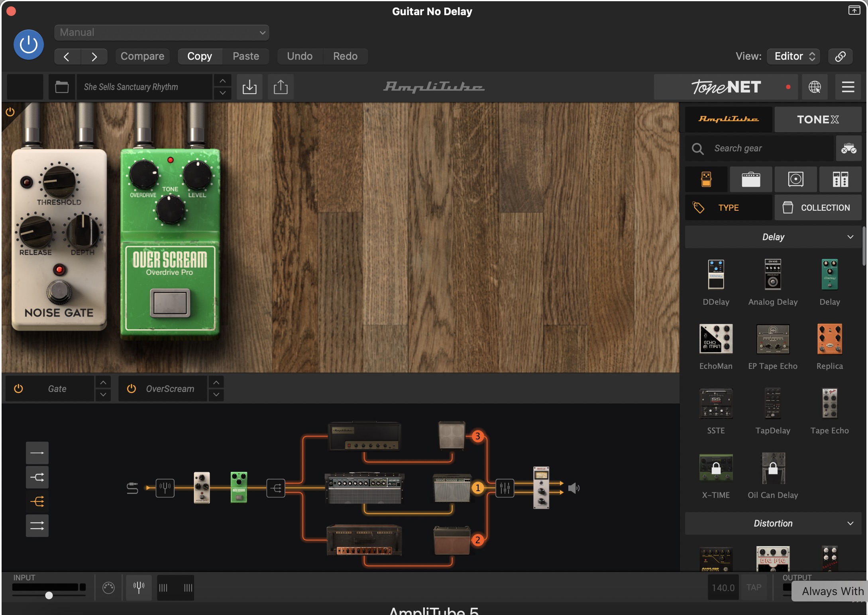Viewport: 868px width, 615px height.
Task: Click the up arrow beside Gate slot
Action: coord(103,382)
